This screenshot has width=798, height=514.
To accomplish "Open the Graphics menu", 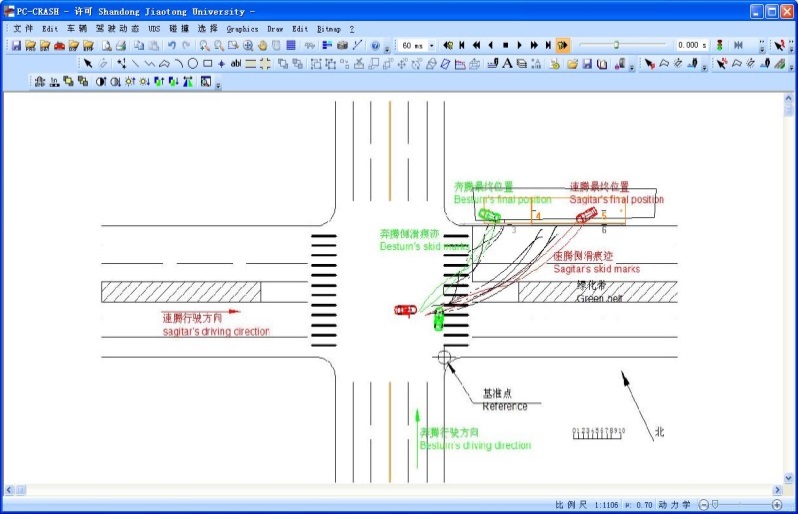I will pos(242,29).
